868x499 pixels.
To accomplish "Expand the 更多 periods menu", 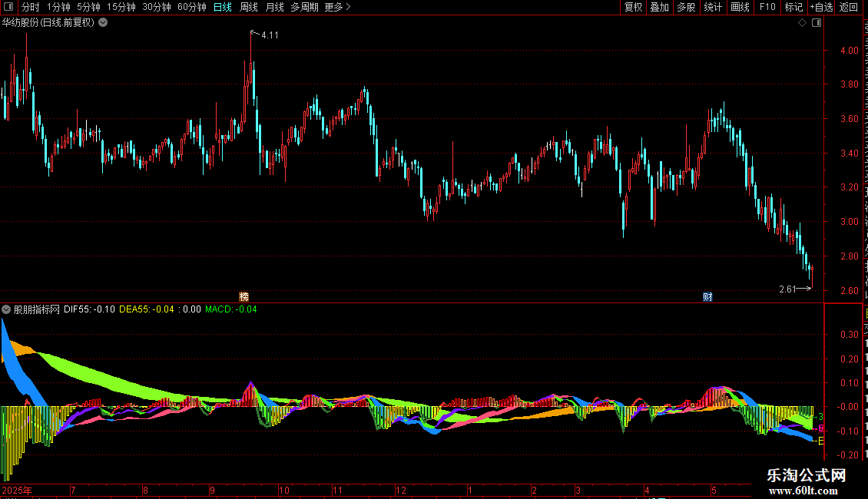I will tap(337, 7).
